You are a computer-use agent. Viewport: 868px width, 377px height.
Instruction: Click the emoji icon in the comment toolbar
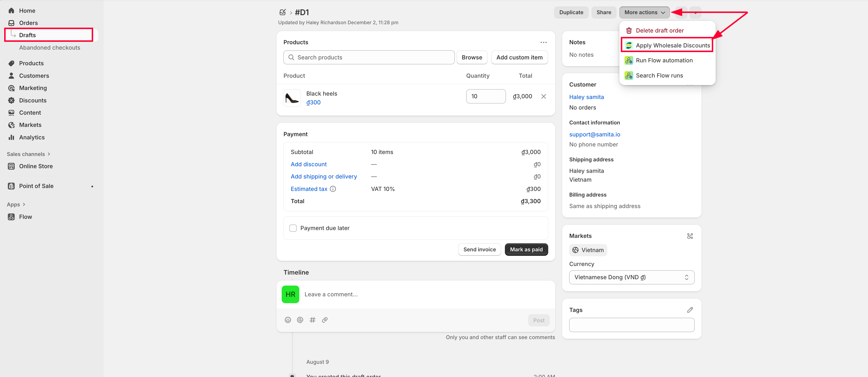[x=288, y=320]
